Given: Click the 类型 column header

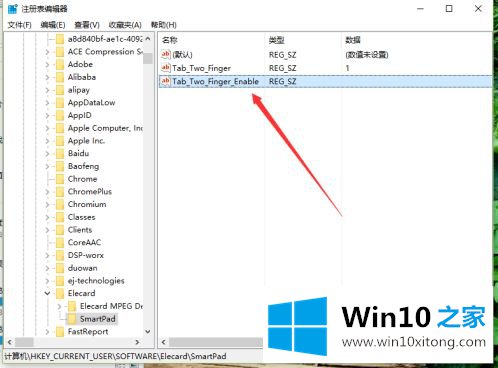Looking at the screenshot, I should (276, 40).
